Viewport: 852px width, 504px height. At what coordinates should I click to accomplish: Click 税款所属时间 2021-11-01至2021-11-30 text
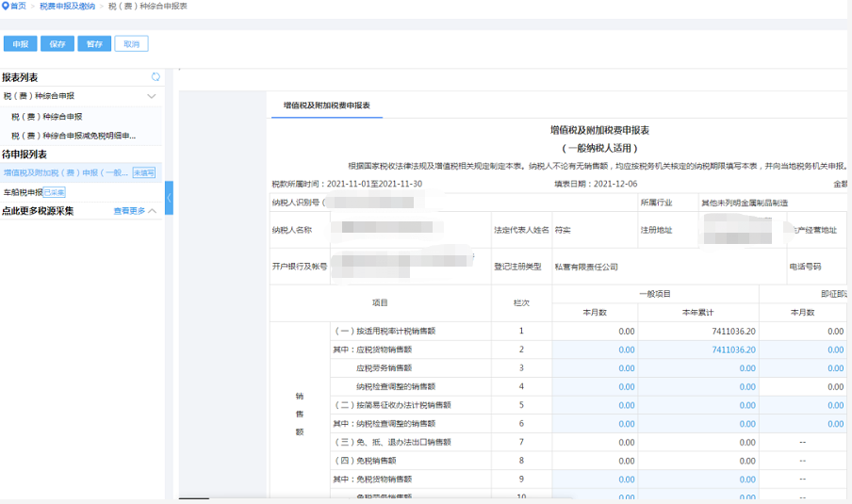tap(347, 184)
